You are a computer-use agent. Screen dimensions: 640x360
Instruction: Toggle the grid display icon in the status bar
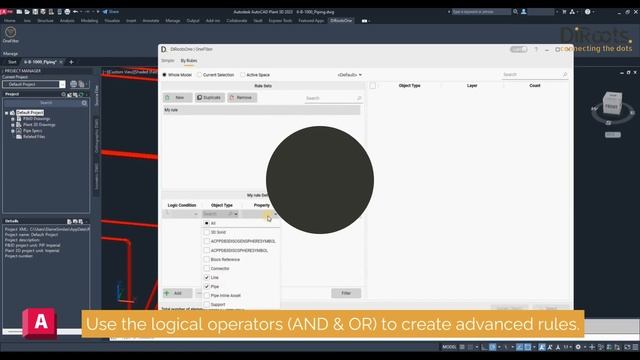(x=462, y=347)
